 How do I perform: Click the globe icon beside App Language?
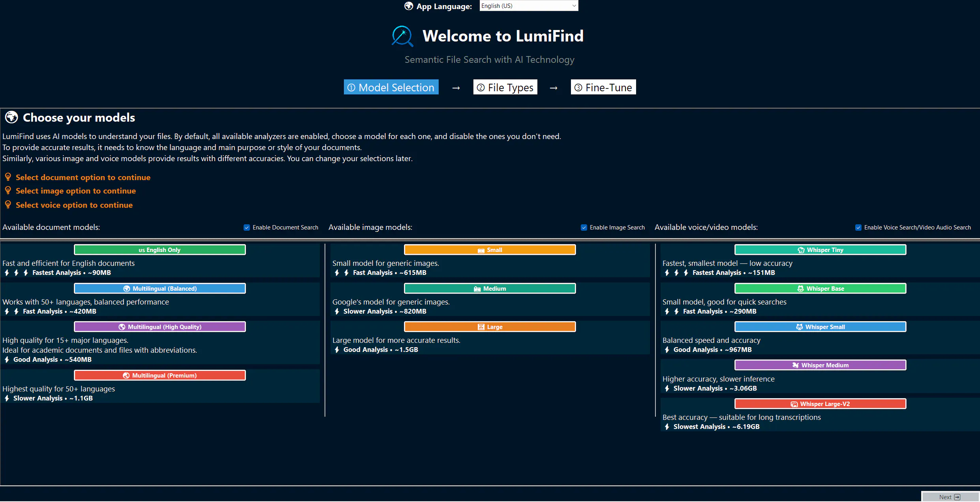(409, 6)
